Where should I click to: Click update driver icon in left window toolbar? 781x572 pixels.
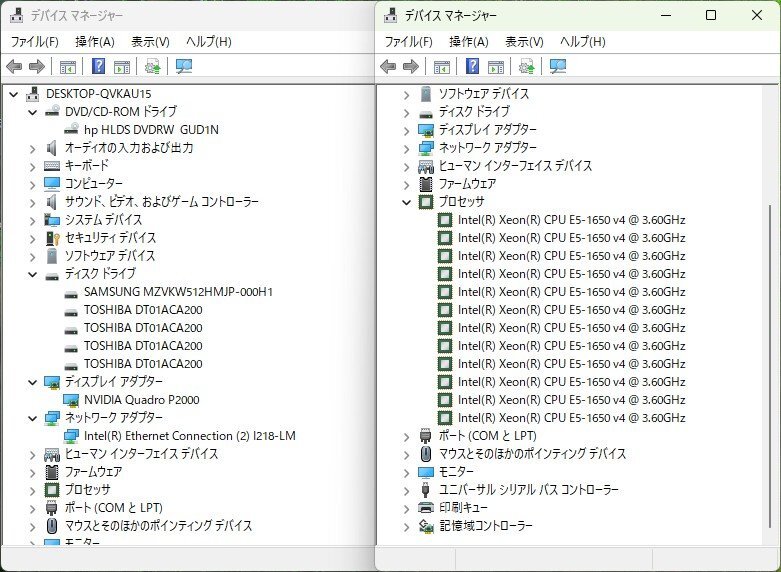[152, 66]
